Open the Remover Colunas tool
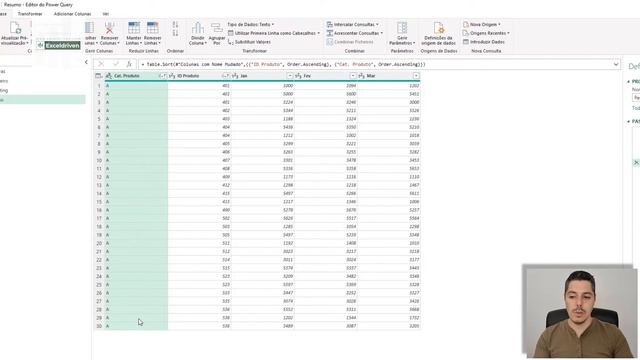 pyautogui.click(x=109, y=33)
